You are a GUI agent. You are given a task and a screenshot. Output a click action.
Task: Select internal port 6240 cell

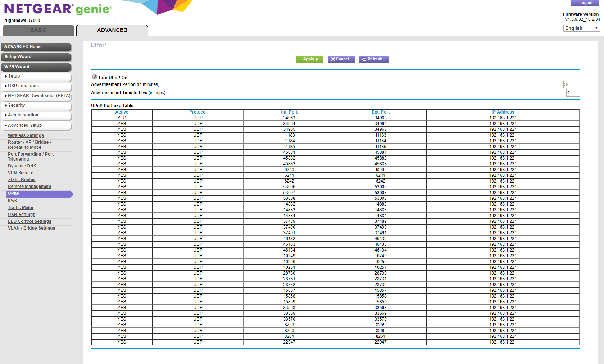pyautogui.click(x=289, y=170)
